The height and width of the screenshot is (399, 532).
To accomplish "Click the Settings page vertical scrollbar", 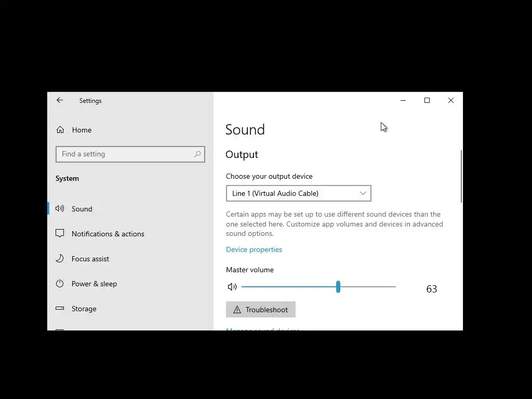I will 461,177.
